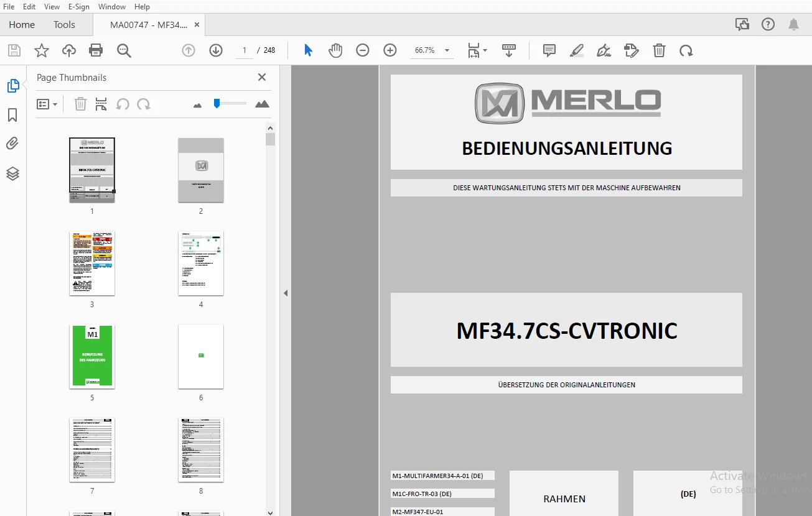Viewport: 812px width, 516px height.
Task: Open fit page options tool
Action: (x=474, y=50)
